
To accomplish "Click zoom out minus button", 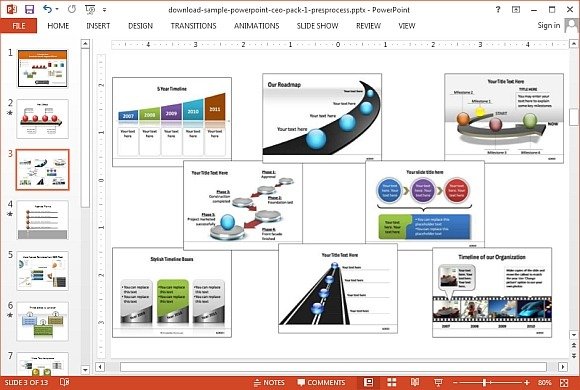I will 455,382.
